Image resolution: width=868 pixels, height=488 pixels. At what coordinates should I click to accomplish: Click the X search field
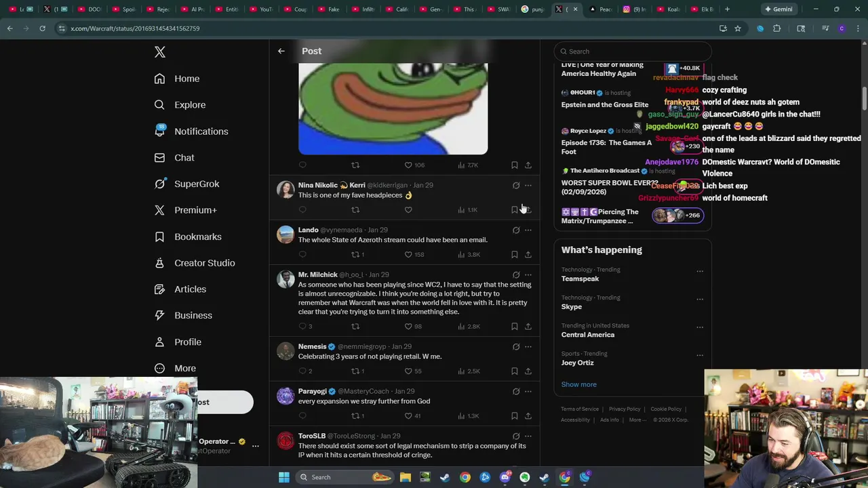click(x=633, y=52)
